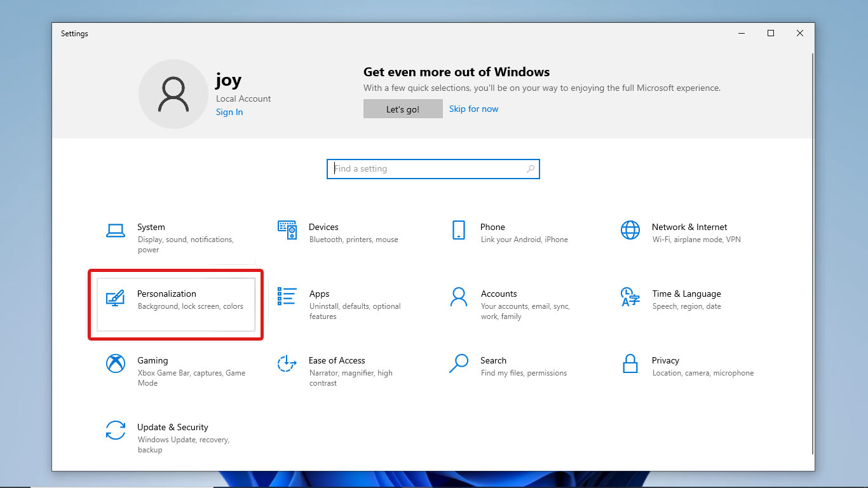Click 'Bluetooth, printers, mouse' description
Image resolution: width=868 pixels, height=488 pixels.
click(354, 240)
